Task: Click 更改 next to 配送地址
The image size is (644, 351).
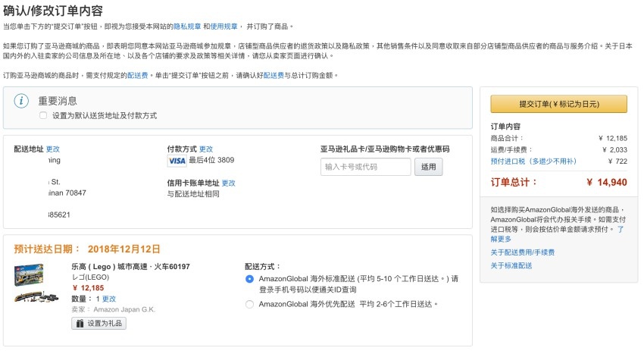Action: (52, 149)
